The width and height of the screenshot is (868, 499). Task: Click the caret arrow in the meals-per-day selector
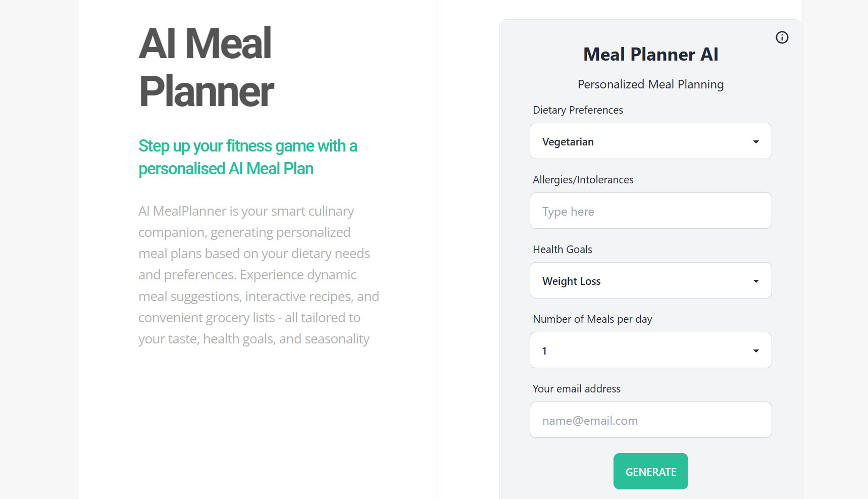click(756, 351)
